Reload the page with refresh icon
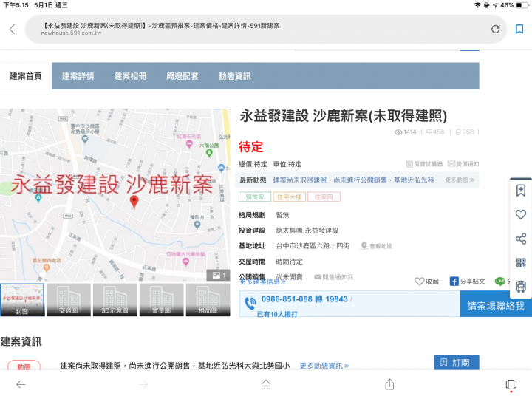532x399 pixels. (495, 29)
